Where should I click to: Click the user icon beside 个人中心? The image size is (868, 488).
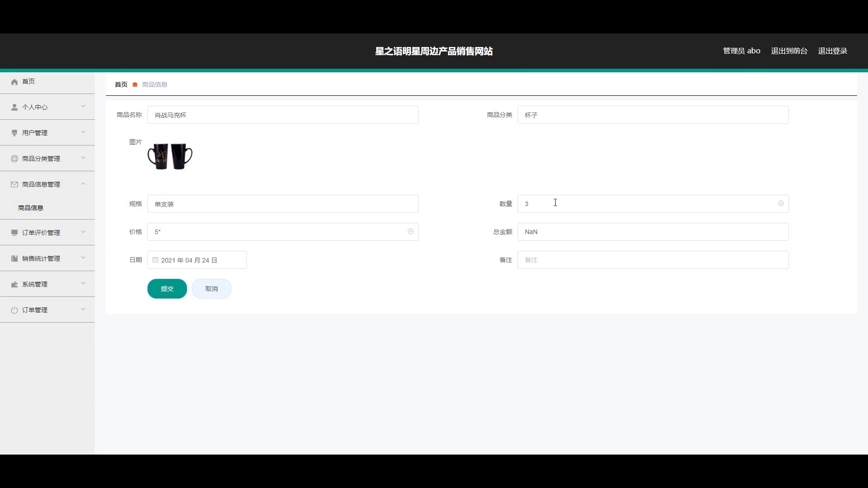pyautogui.click(x=14, y=107)
